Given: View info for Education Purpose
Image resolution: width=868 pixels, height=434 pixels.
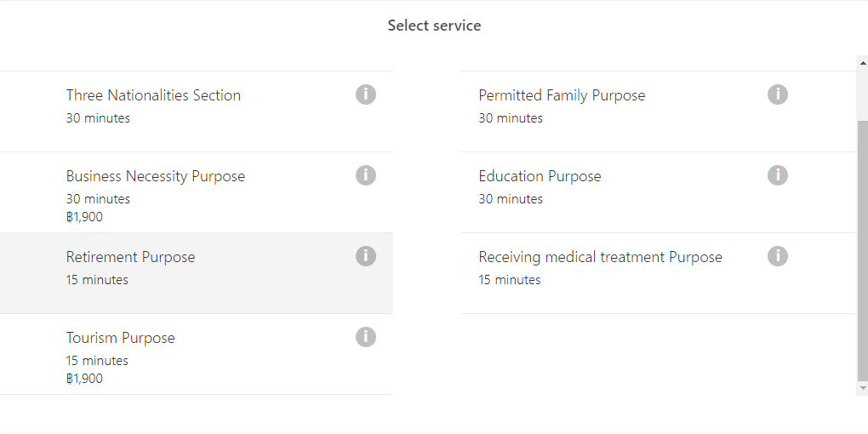Looking at the screenshot, I should click(777, 175).
